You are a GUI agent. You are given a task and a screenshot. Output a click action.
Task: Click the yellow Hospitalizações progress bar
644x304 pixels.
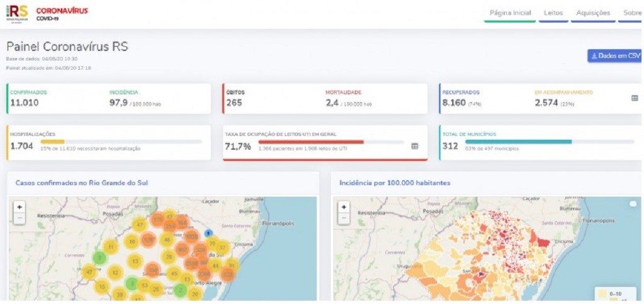point(52,142)
